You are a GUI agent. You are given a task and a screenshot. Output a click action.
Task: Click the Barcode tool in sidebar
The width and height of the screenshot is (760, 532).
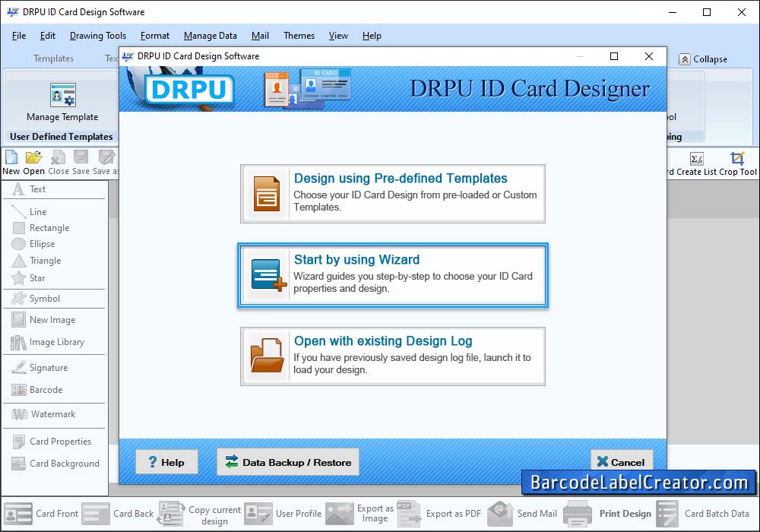click(x=46, y=390)
